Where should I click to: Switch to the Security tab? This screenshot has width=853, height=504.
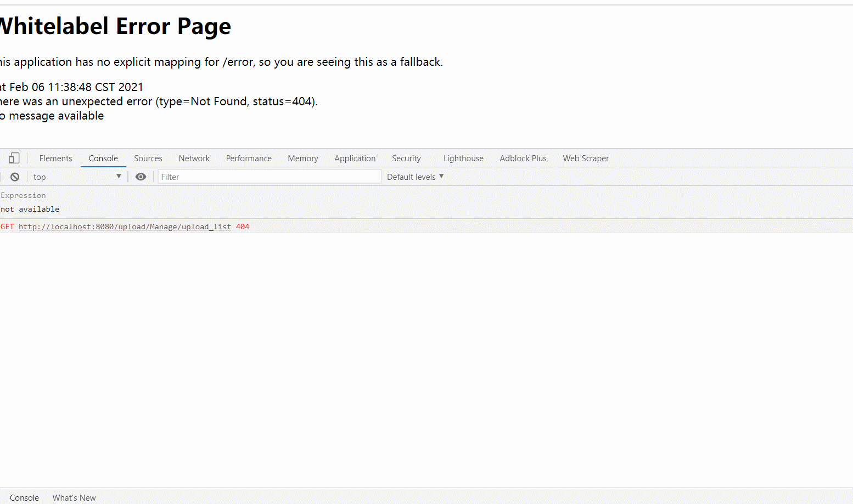pos(406,158)
